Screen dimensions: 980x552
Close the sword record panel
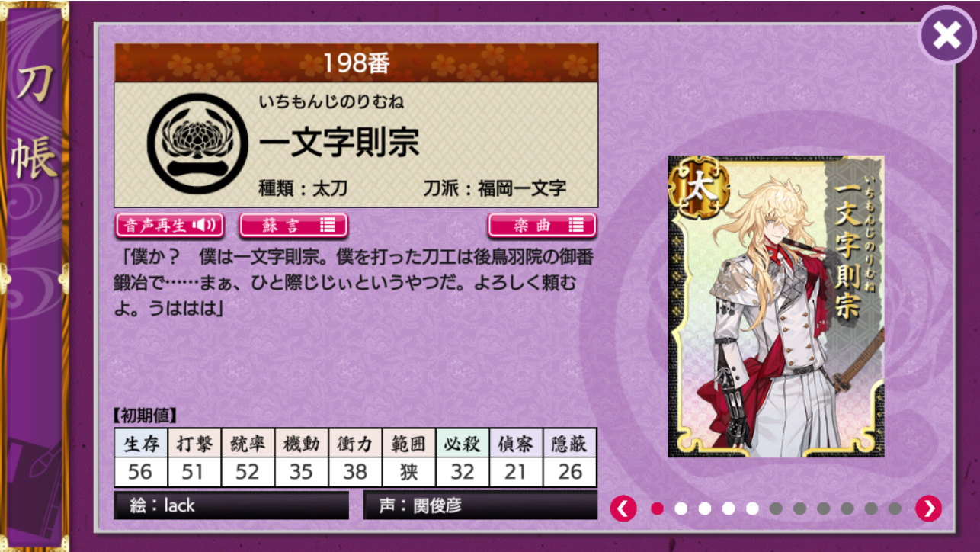946,34
